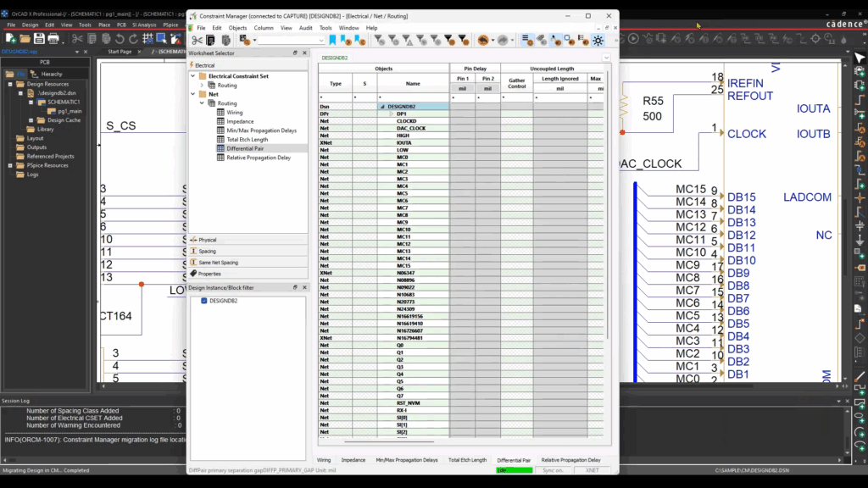
Task: Click the Copy icon in Constraint Manager toolbar
Action: [x=210, y=40]
